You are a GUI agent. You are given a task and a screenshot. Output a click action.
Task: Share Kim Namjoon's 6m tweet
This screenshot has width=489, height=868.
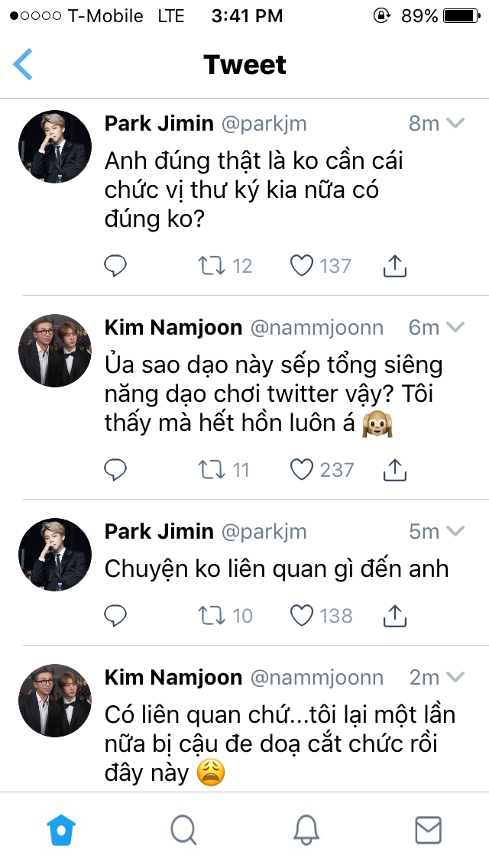(x=394, y=469)
